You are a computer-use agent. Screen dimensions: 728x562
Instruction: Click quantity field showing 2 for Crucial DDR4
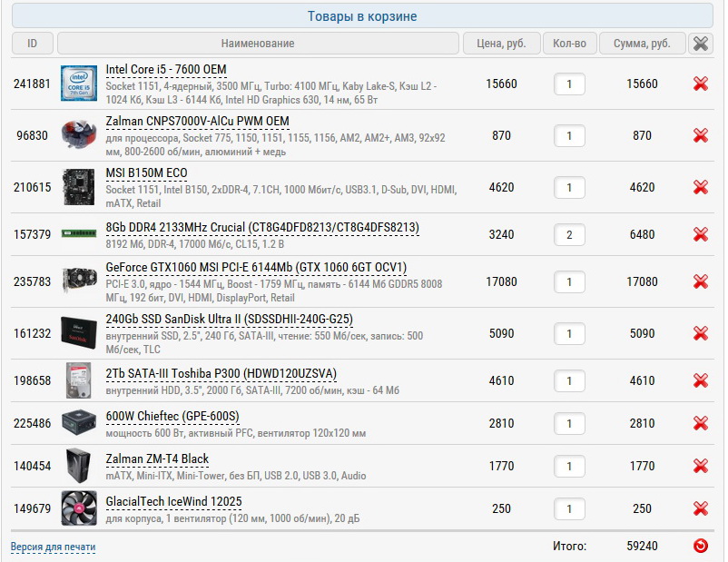click(569, 234)
